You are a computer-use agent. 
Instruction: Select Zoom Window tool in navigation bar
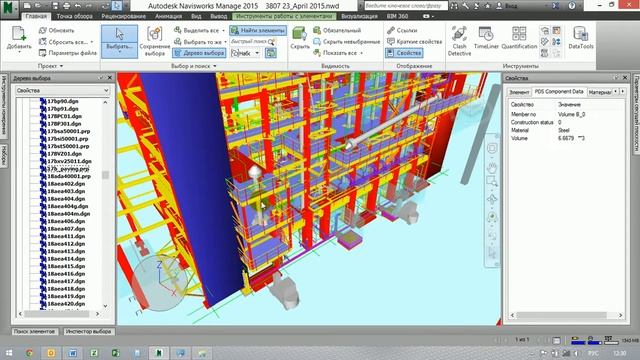tap(492, 181)
